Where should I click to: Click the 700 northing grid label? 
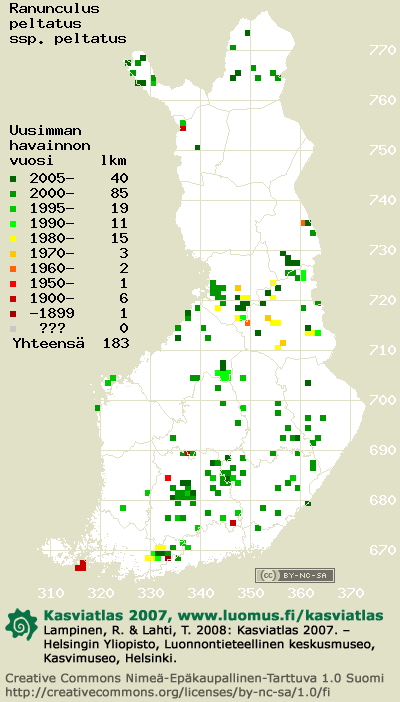383,400
